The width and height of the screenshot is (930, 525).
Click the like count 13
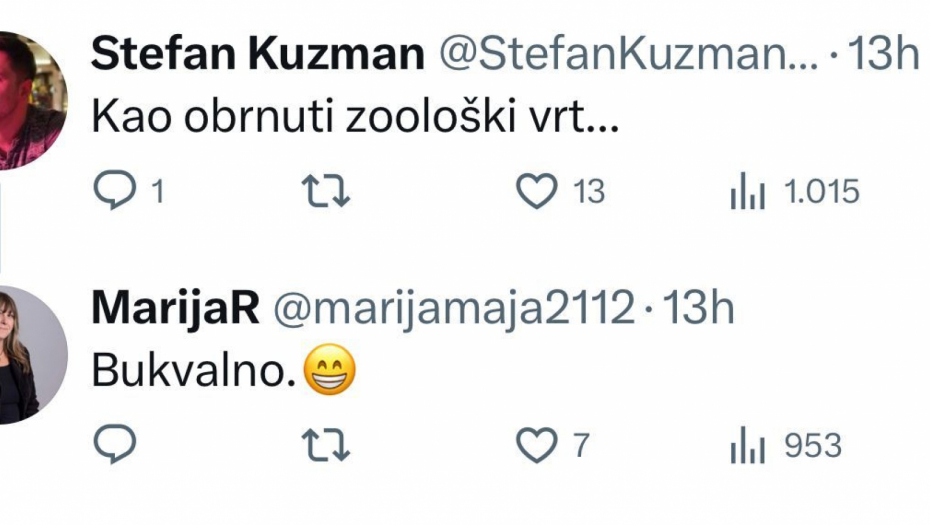(x=589, y=191)
